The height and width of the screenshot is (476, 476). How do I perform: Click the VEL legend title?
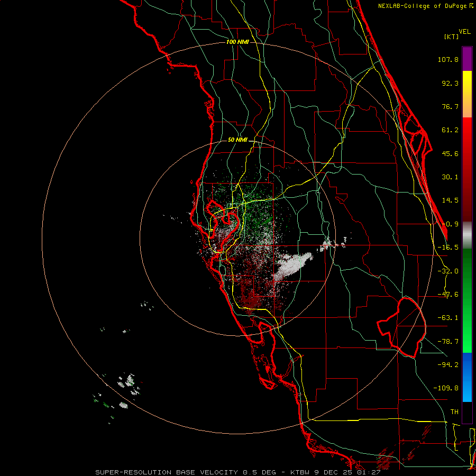(x=464, y=32)
